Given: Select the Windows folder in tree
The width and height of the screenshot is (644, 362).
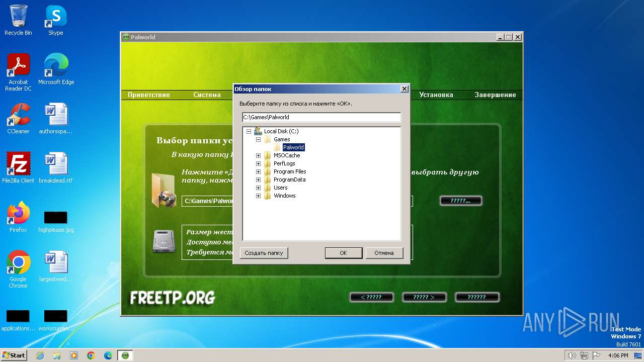Looking at the screenshot, I should click(x=285, y=196).
